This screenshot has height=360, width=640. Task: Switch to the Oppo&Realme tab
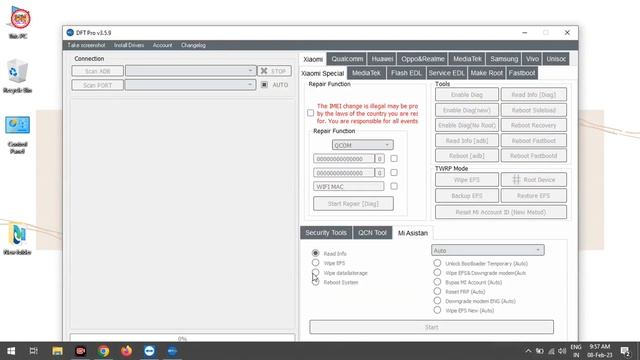tap(422, 59)
